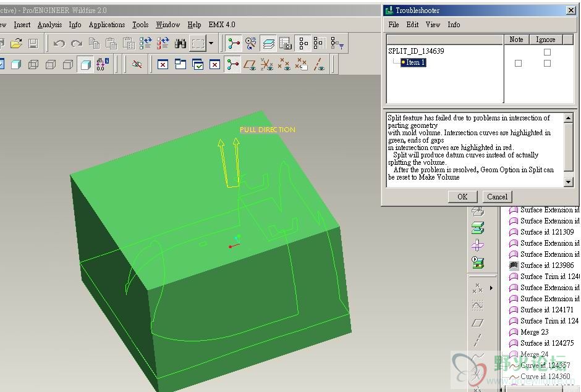581x392 pixels.
Task: Click the Layers icon in toolbar
Action: [268, 43]
